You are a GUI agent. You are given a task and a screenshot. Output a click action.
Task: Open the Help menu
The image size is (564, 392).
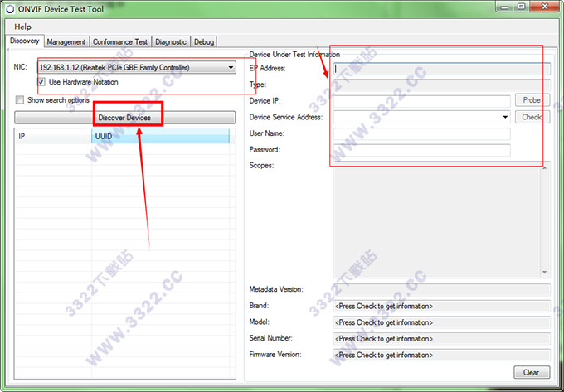[22, 27]
